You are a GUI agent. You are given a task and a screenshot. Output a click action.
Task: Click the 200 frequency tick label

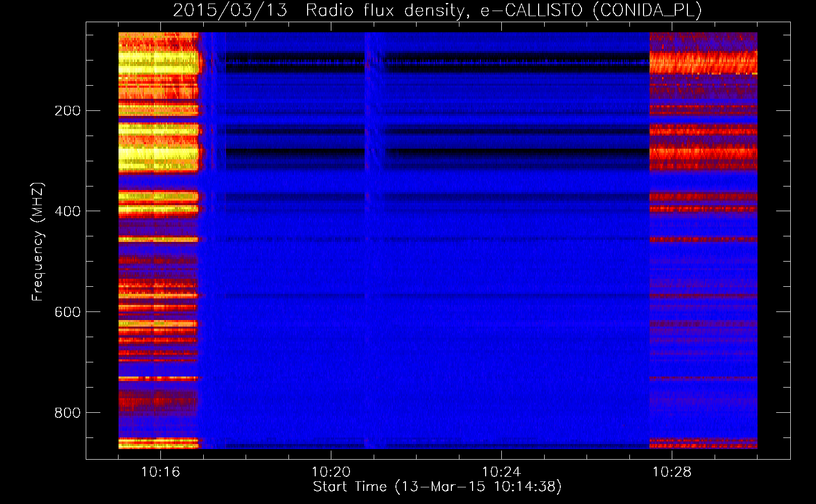68,111
